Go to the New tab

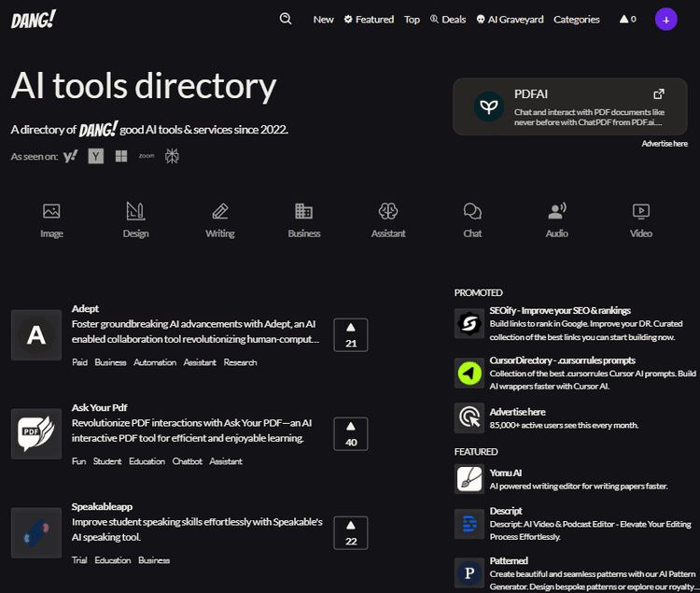tap(323, 20)
